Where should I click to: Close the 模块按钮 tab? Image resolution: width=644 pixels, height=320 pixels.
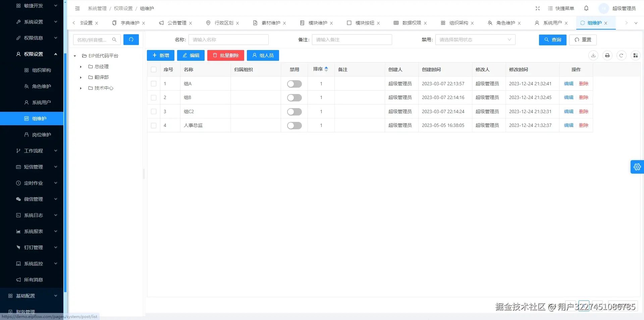point(378,23)
